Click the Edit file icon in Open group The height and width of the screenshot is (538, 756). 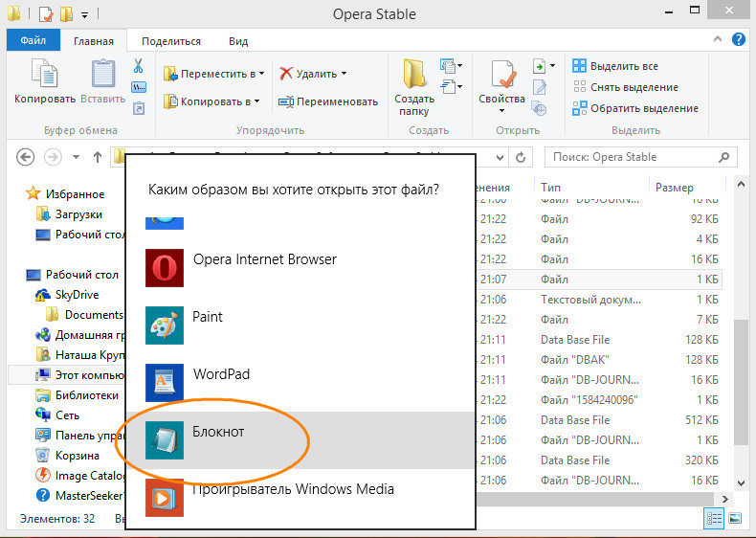(x=539, y=87)
